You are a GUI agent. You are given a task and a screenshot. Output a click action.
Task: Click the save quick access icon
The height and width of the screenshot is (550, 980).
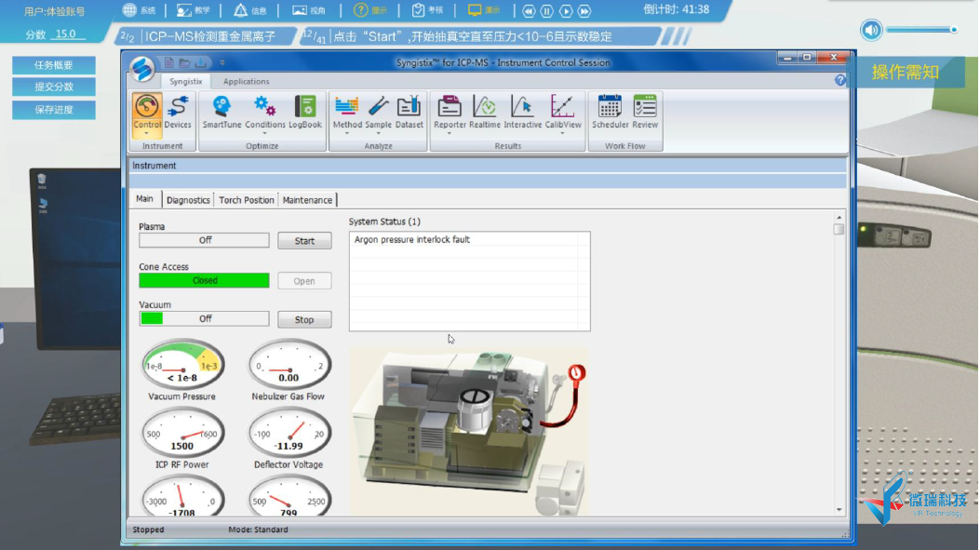click(201, 62)
